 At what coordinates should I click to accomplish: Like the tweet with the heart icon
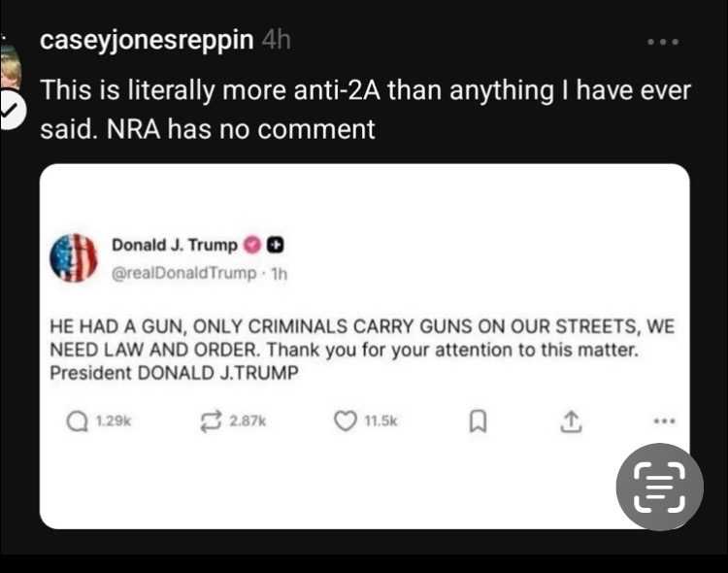(344, 421)
